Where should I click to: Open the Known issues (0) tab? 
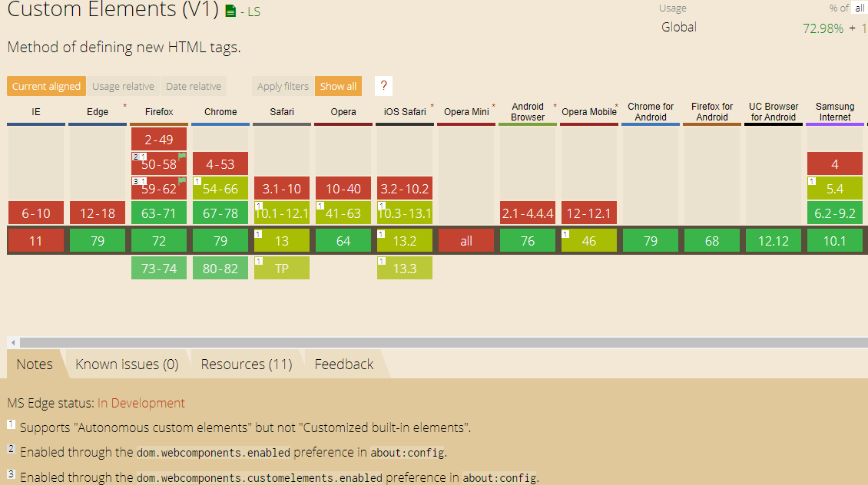point(127,364)
